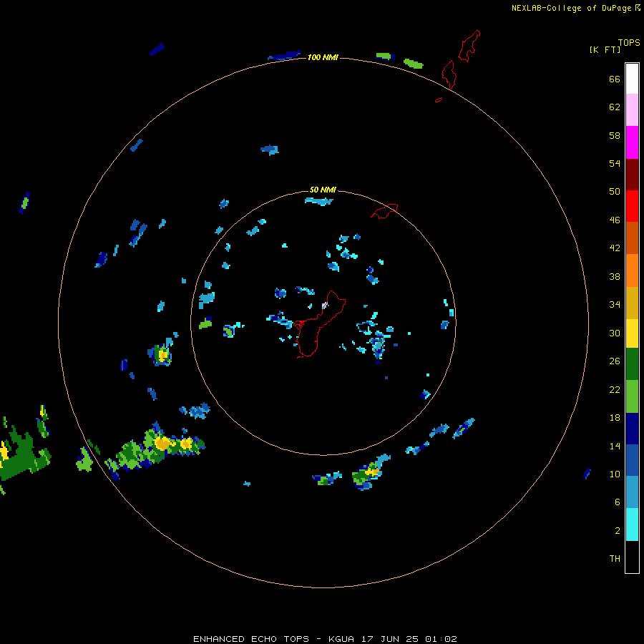The image size is (644, 644).
Task: Select the light green legend swatch
Action: 632,396
